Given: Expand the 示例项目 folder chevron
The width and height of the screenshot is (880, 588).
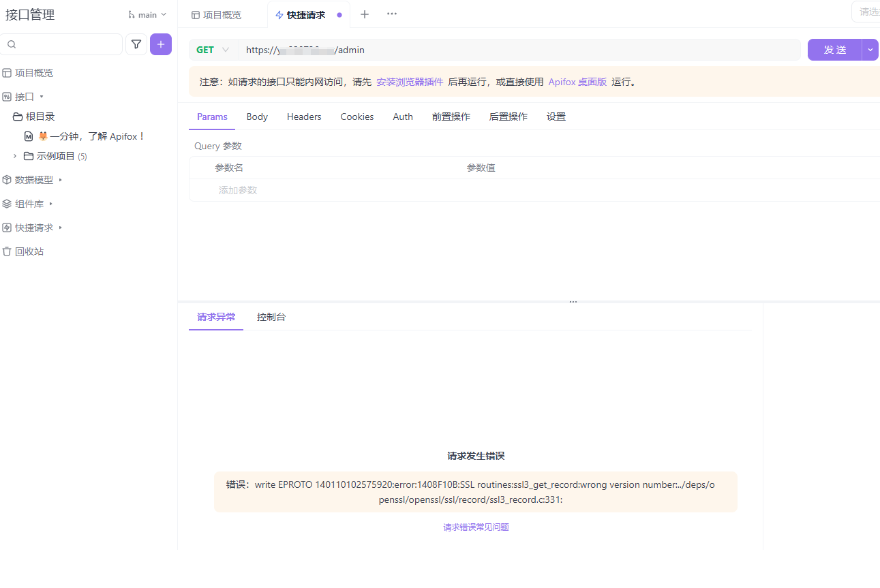Looking at the screenshot, I should (15, 156).
